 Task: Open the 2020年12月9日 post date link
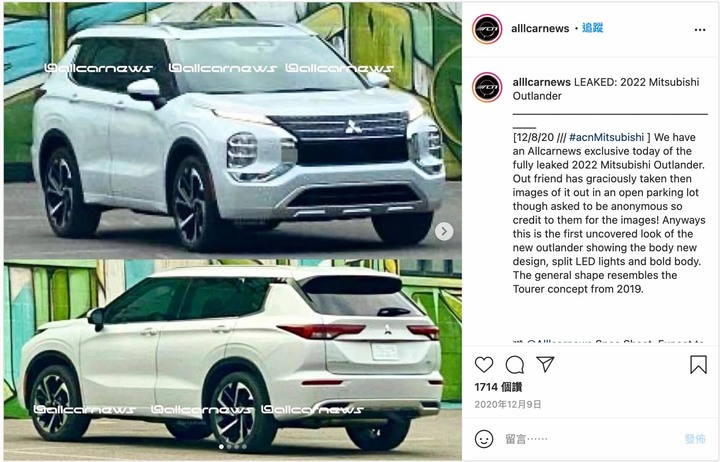[507, 405]
